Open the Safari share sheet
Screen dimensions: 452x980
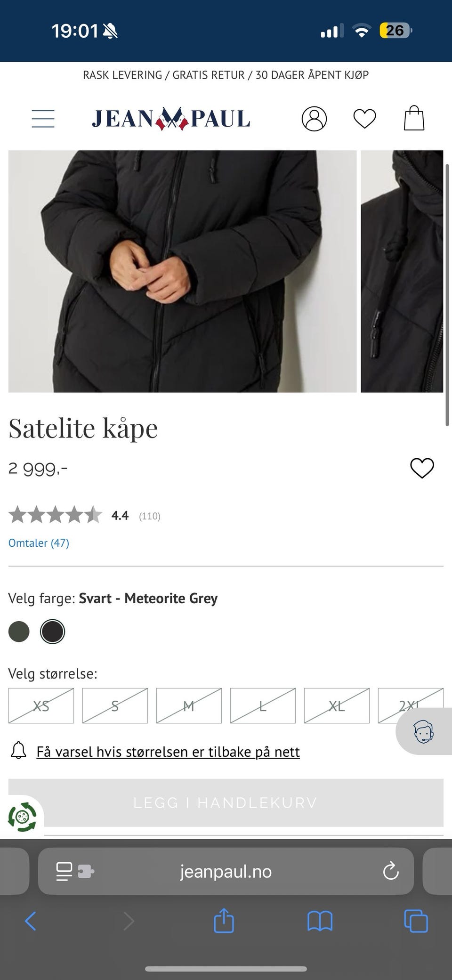(224, 922)
